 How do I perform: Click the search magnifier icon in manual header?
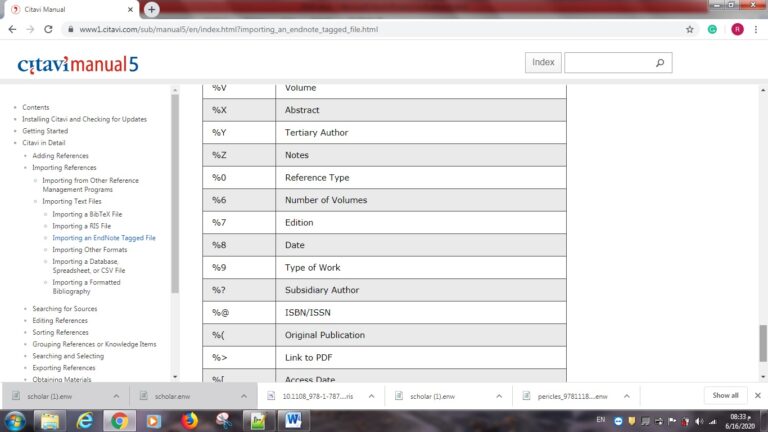[659, 63]
